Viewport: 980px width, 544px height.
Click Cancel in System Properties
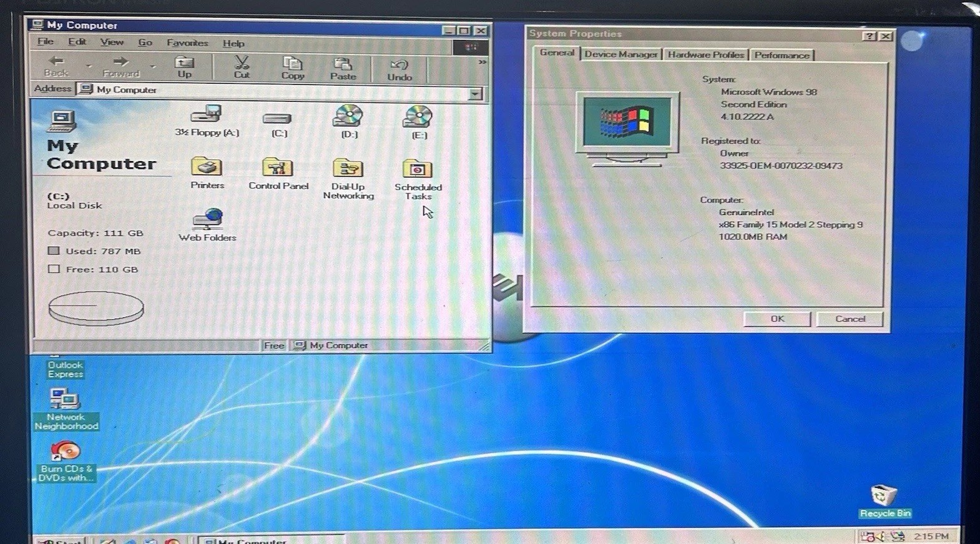850,319
